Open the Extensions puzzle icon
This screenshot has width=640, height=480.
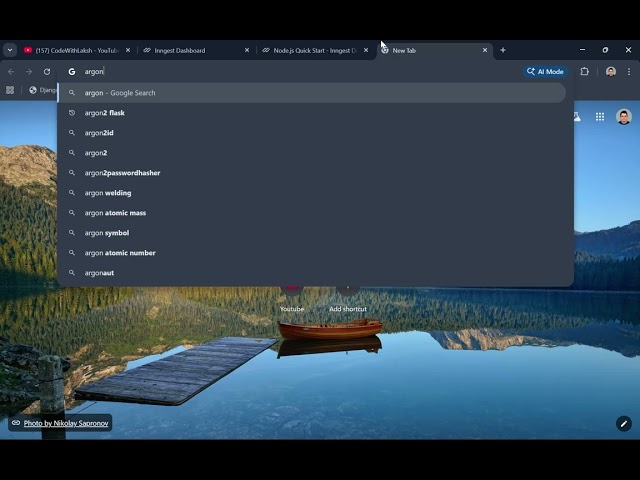(584, 72)
